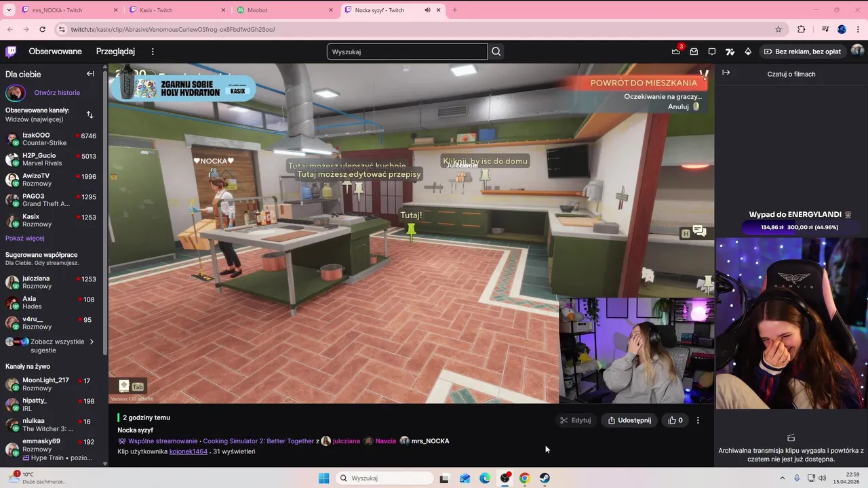868x488 pixels.
Task: Open Chrome menu three dots
Action: coord(858,29)
